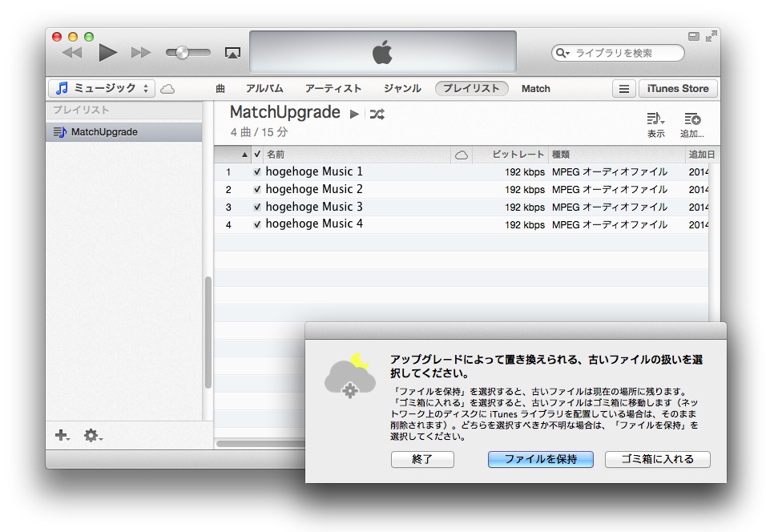Switch to the アーティスト tab
This screenshot has width=766, height=532.
pos(333,88)
